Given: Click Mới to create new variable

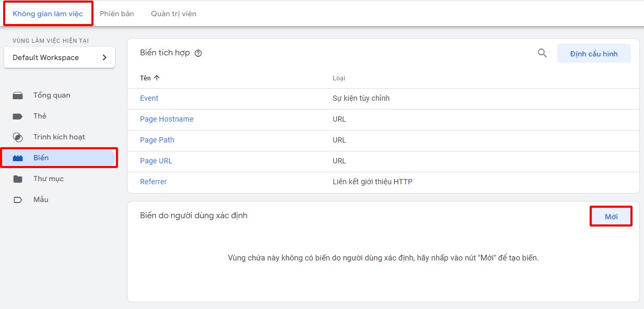Looking at the screenshot, I should tap(611, 217).
